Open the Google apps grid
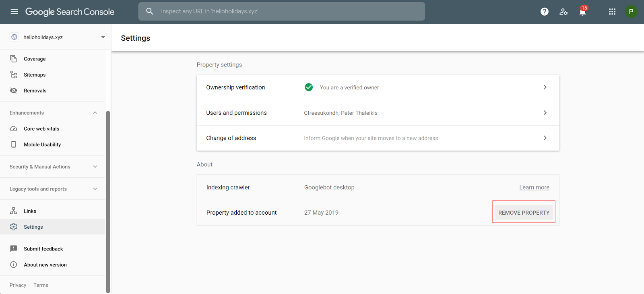The image size is (644, 294). (x=612, y=12)
